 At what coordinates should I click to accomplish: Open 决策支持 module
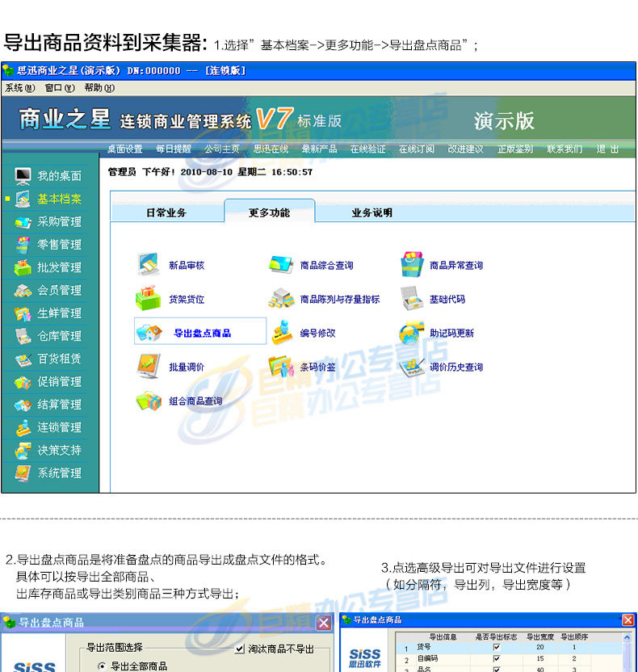[48, 450]
